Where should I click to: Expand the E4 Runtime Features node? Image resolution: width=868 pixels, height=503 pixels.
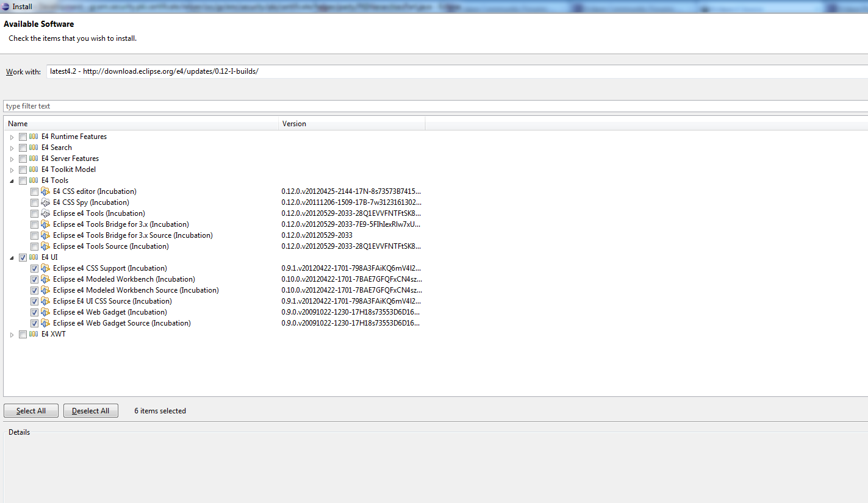(x=12, y=137)
